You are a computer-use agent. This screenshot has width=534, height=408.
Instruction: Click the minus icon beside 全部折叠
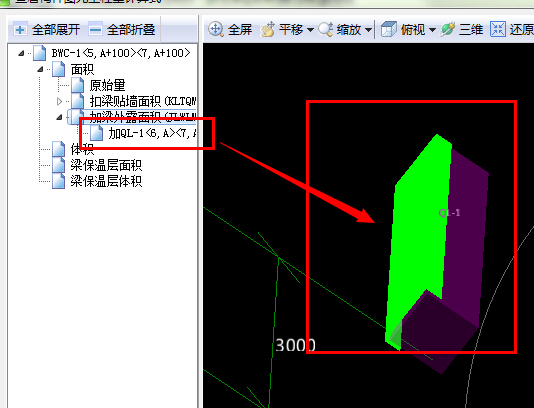tap(95, 30)
